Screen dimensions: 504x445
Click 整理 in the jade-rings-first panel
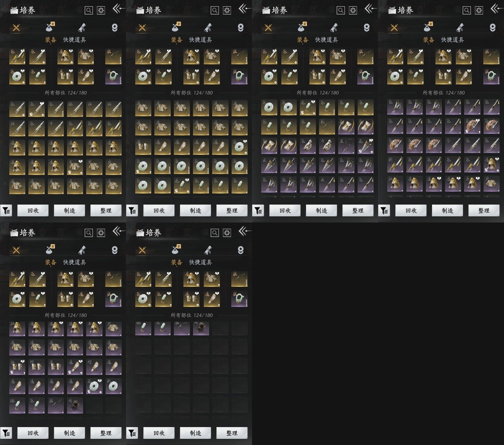pos(358,211)
